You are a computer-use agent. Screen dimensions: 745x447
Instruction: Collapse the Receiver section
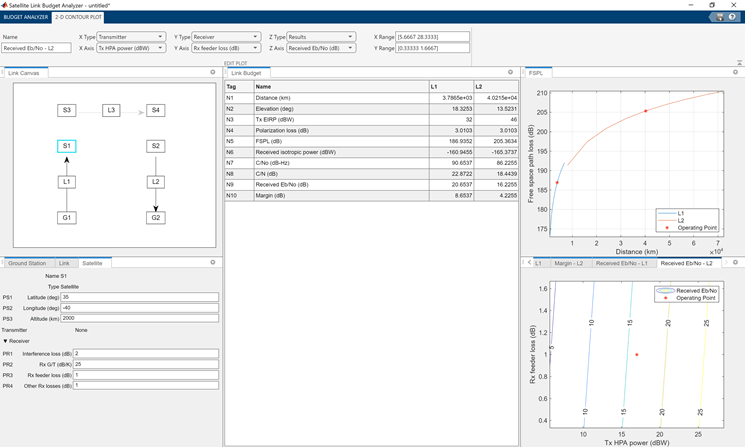click(5, 341)
